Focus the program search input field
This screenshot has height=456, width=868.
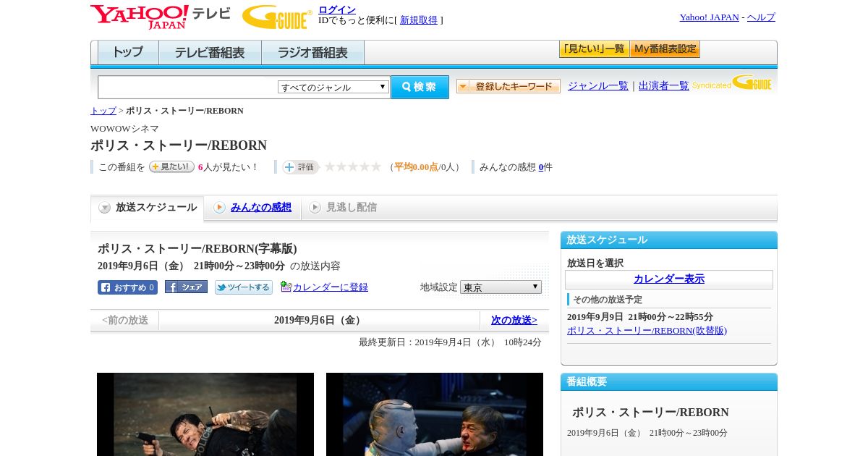pos(187,87)
